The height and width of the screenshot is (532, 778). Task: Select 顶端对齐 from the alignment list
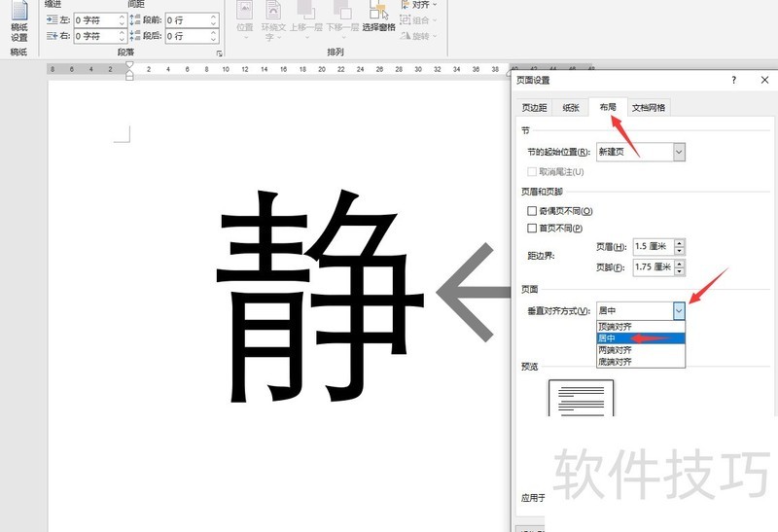(x=615, y=327)
